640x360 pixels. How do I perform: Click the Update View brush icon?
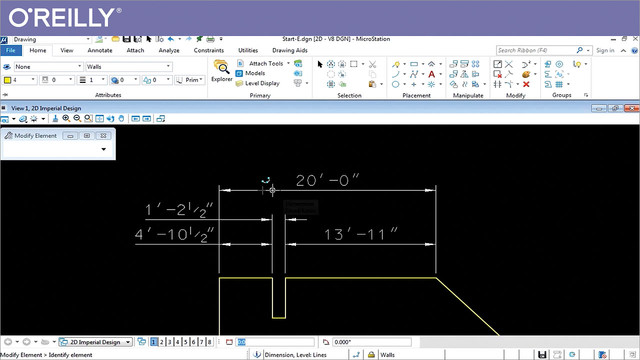[55, 119]
